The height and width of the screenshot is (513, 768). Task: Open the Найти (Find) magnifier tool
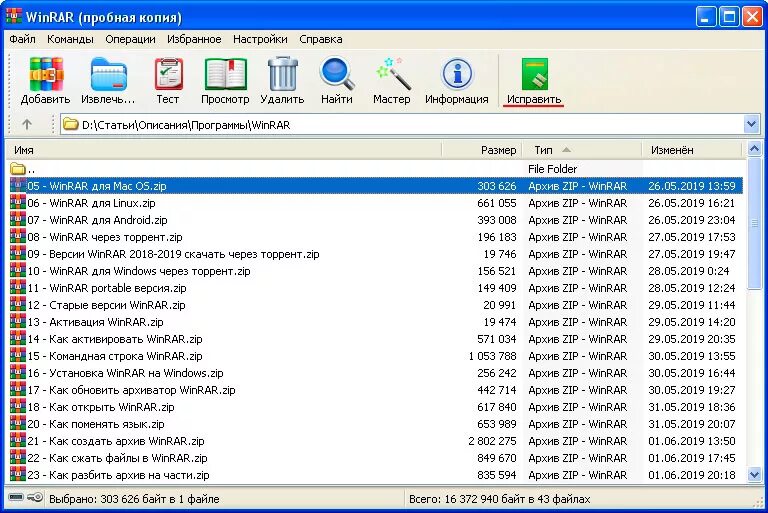pyautogui.click(x=337, y=74)
